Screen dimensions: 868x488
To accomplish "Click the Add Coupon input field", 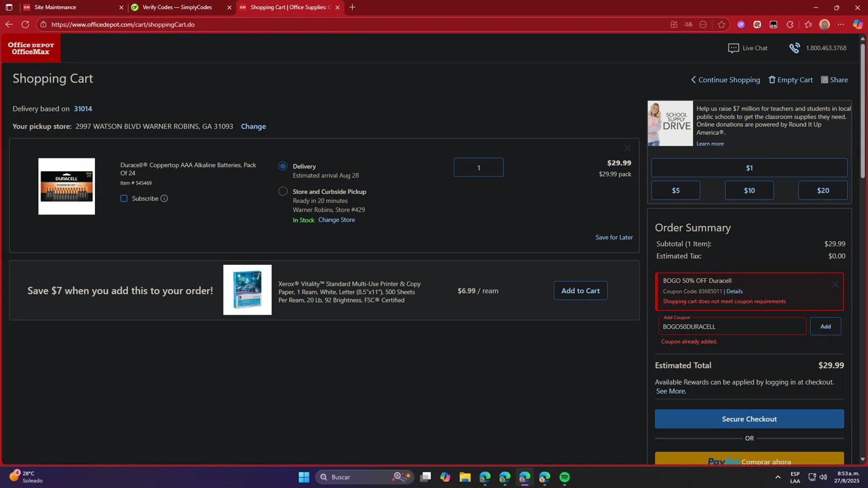I will [732, 326].
